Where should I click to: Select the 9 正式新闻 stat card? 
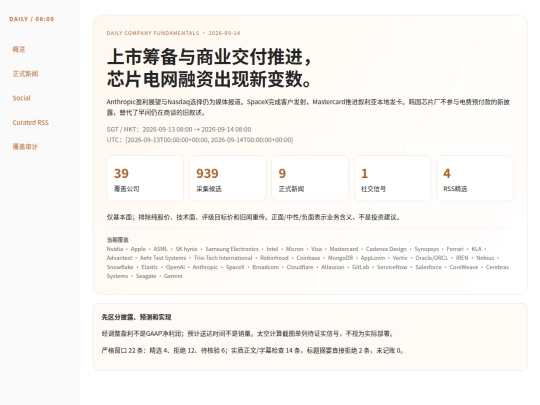pos(310,178)
